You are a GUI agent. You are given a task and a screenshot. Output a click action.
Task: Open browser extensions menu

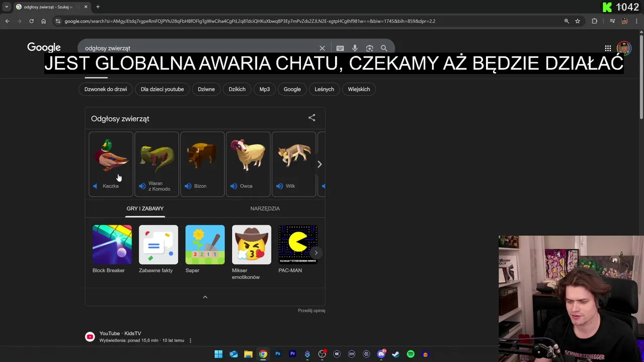point(595,21)
